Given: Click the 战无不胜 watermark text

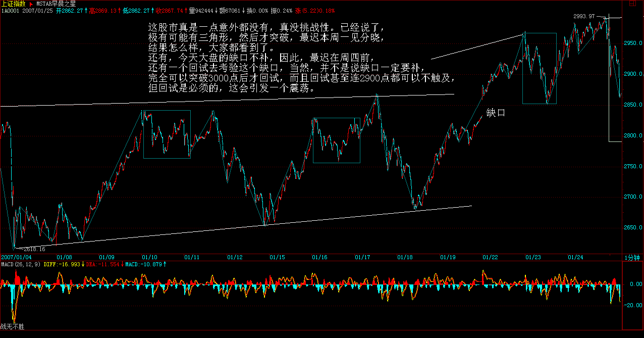Looking at the screenshot, I should pos(12,327).
